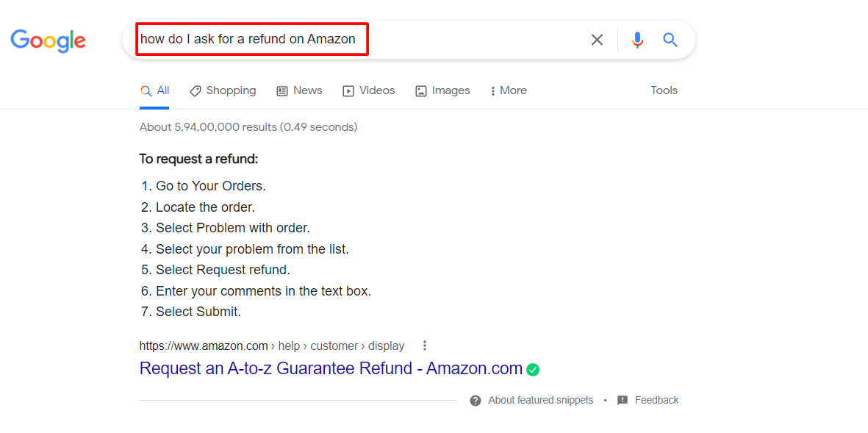The height and width of the screenshot is (433, 868).
Task: Clear the search query with X icon
Action: point(597,40)
